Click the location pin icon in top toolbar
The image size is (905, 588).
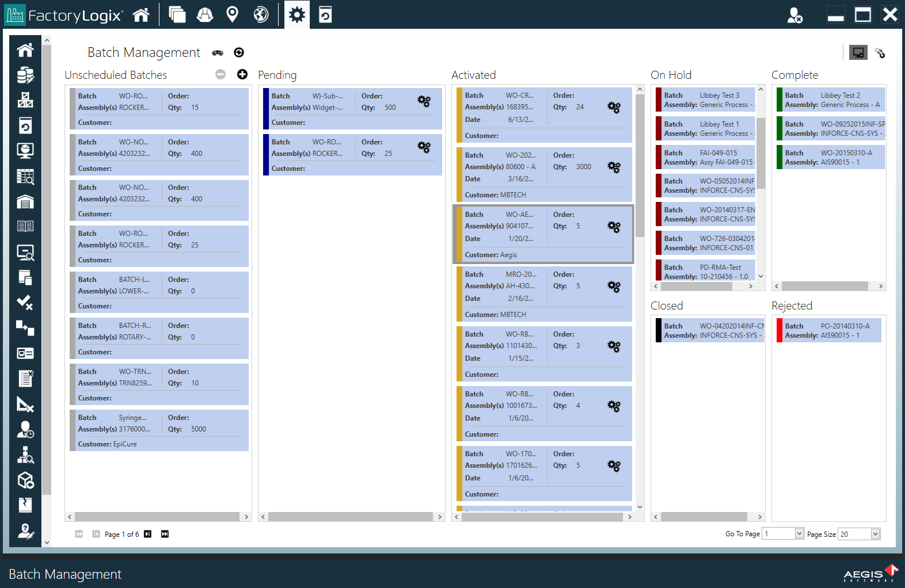point(233,14)
